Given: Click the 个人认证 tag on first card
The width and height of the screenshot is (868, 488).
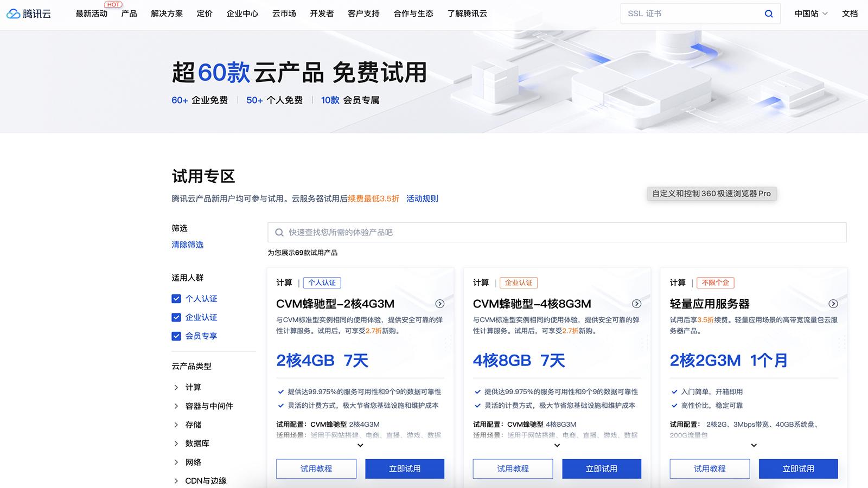Looking at the screenshot, I should tap(322, 282).
